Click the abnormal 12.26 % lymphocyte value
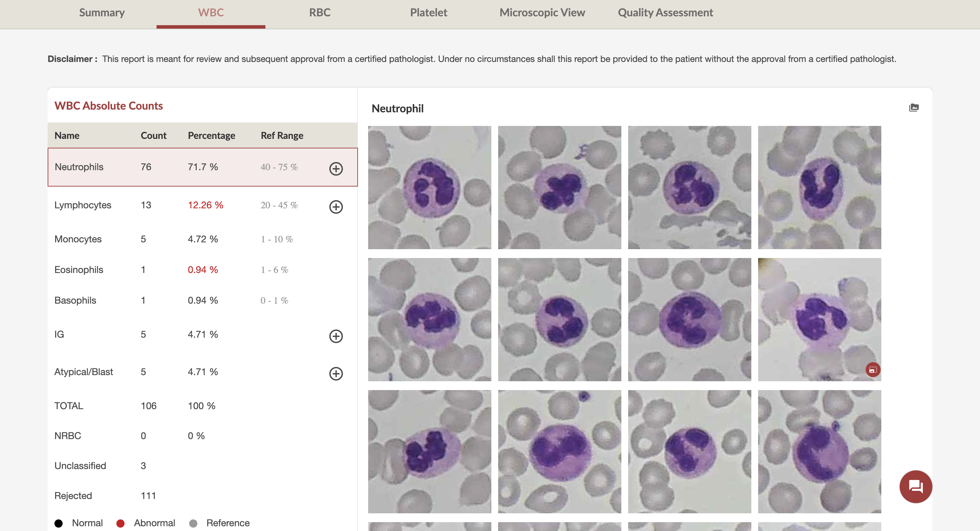Screen dimensions: 980x531 [206, 205]
